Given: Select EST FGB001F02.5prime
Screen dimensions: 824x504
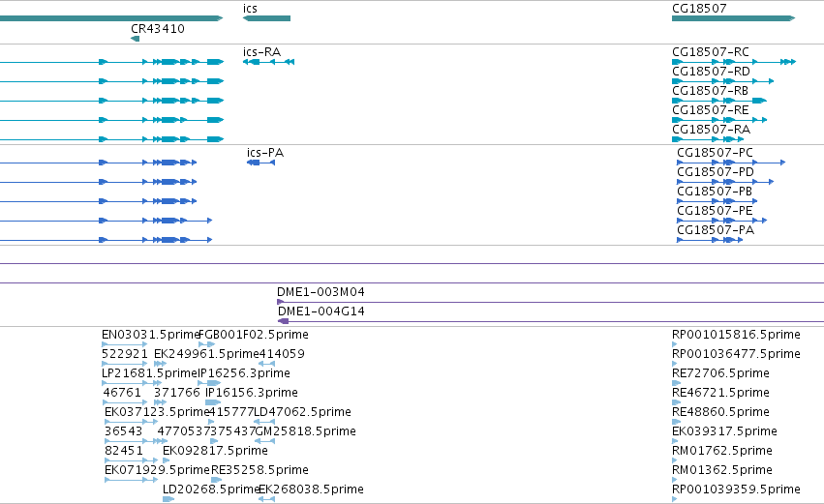Looking at the screenshot, I should click(x=207, y=345).
